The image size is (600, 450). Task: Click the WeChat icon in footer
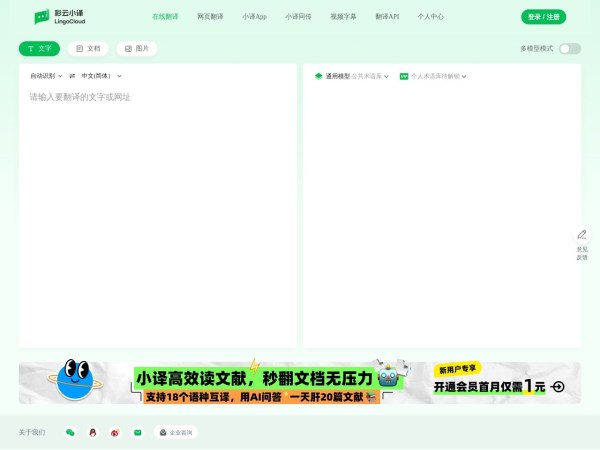click(x=70, y=432)
